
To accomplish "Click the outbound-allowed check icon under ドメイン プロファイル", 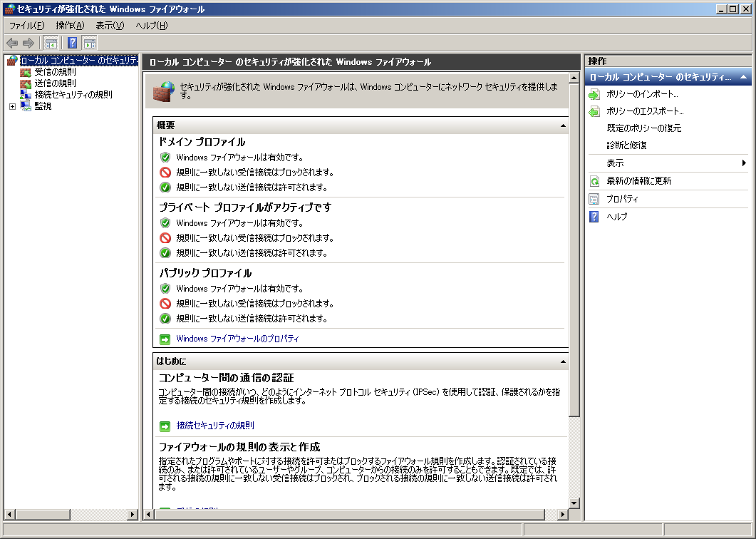I will coord(165,188).
